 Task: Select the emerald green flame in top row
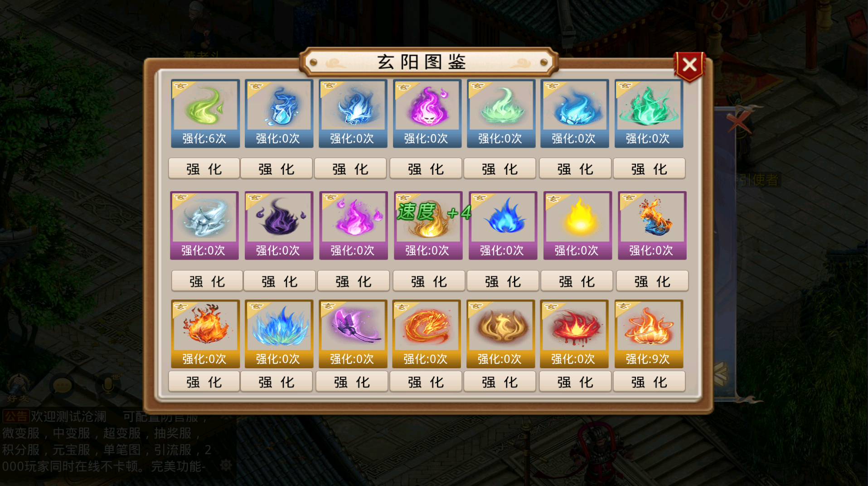tap(649, 113)
